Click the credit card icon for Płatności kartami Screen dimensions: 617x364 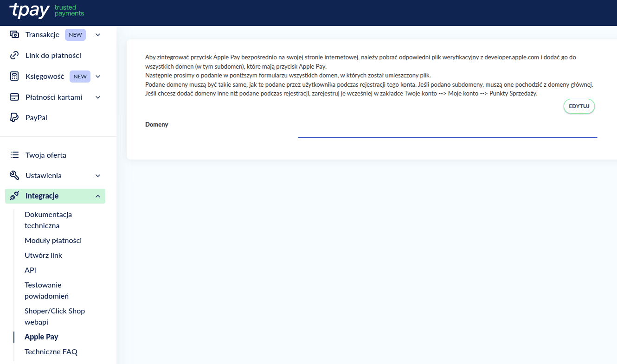point(14,97)
